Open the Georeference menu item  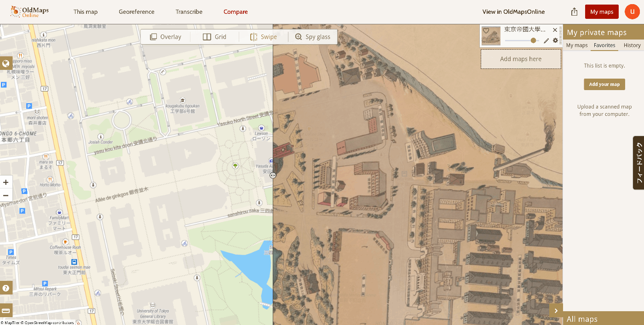point(137,12)
